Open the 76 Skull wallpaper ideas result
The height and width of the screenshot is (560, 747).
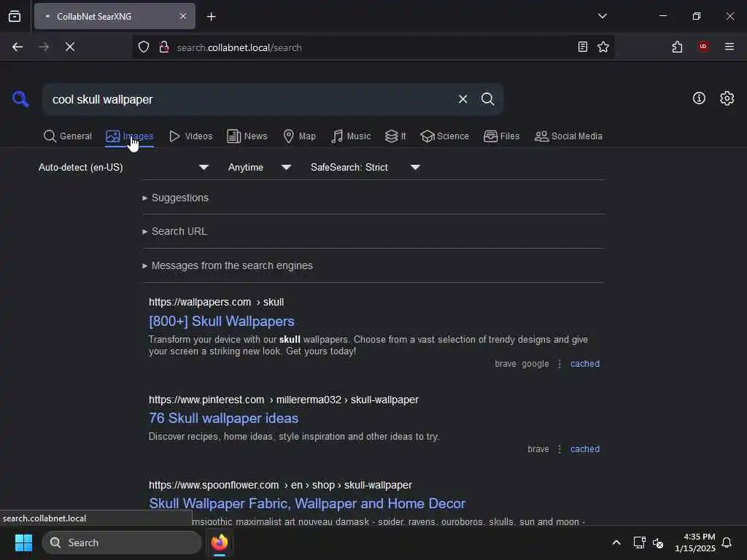point(223,418)
